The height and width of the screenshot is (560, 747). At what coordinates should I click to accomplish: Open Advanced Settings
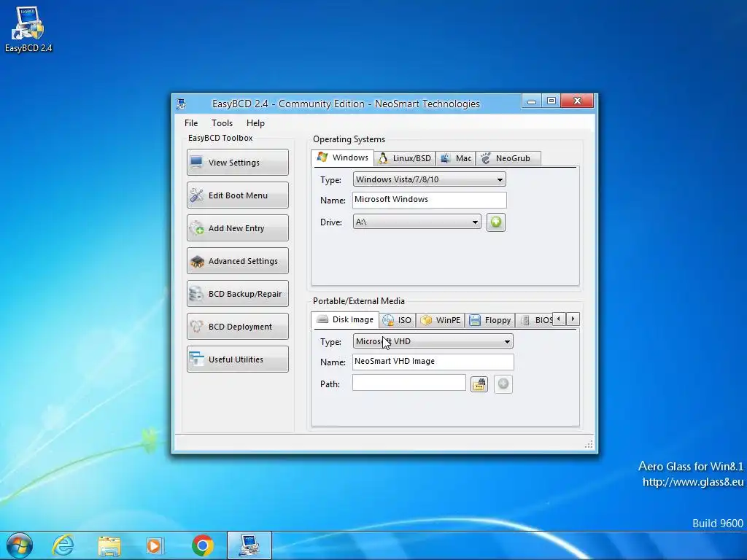[238, 261]
